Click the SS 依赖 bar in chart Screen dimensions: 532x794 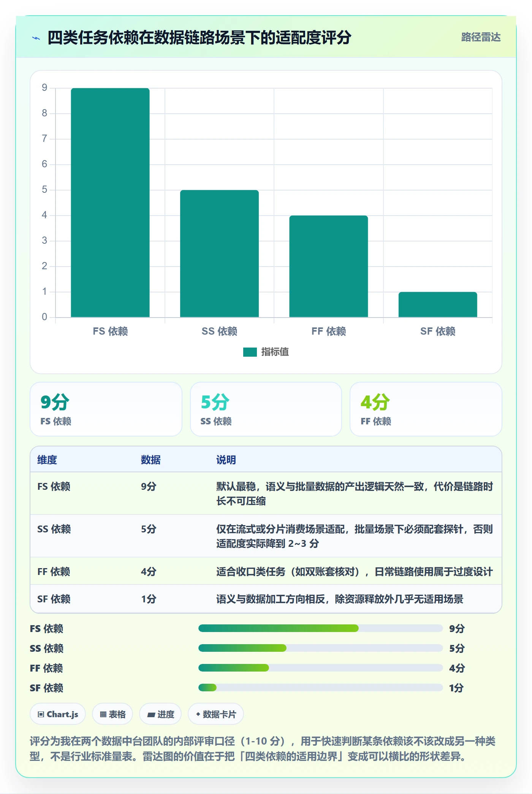(219, 254)
